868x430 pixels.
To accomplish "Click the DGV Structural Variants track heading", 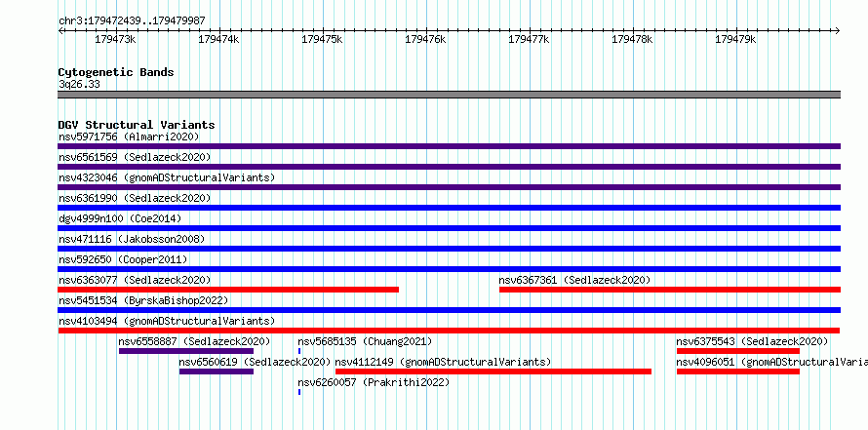I will click(x=137, y=125).
